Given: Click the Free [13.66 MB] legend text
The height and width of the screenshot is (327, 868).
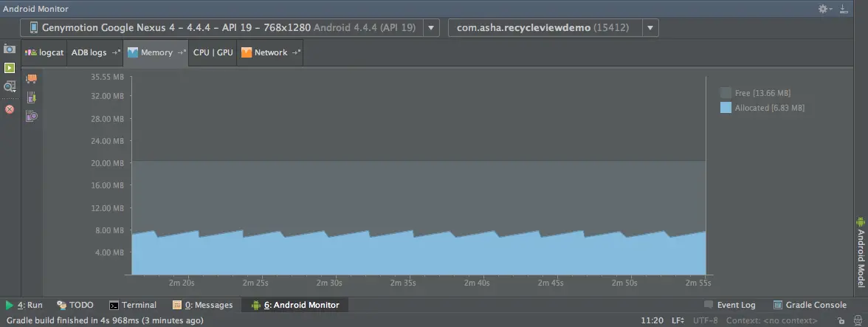Looking at the screenshot, I should (763, 93).
